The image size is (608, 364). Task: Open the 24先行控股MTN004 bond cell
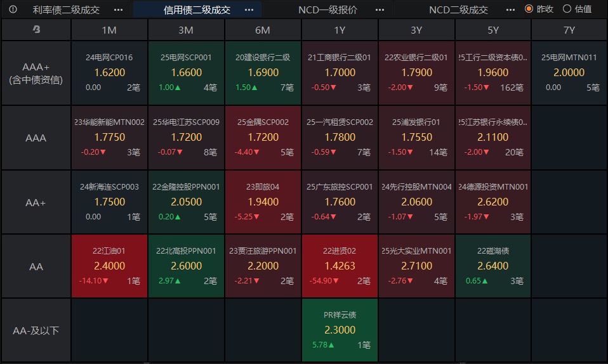coord(416,202)
